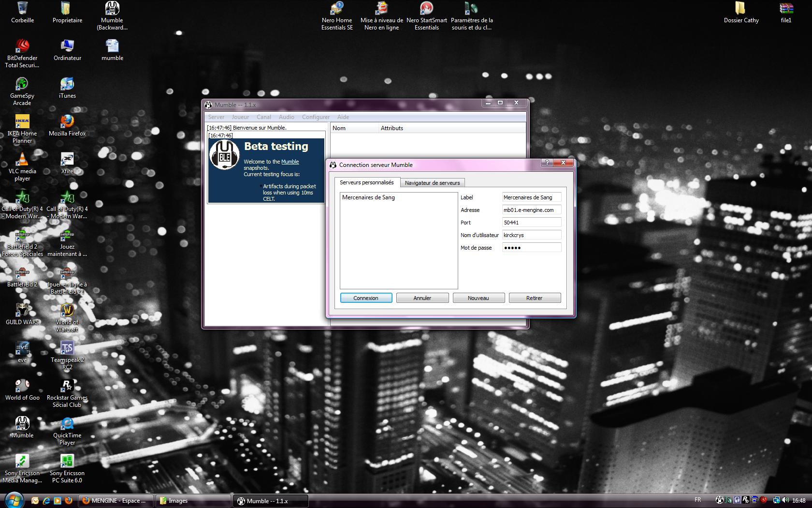Click the Annuler button
Screen dimensions: 812x508
(422, 298)
